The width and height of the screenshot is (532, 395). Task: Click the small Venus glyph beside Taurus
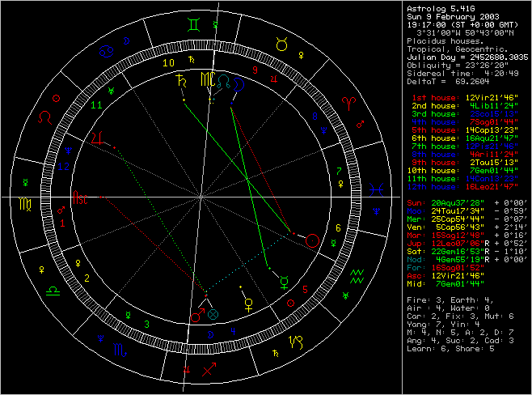(x=301, y=55)
